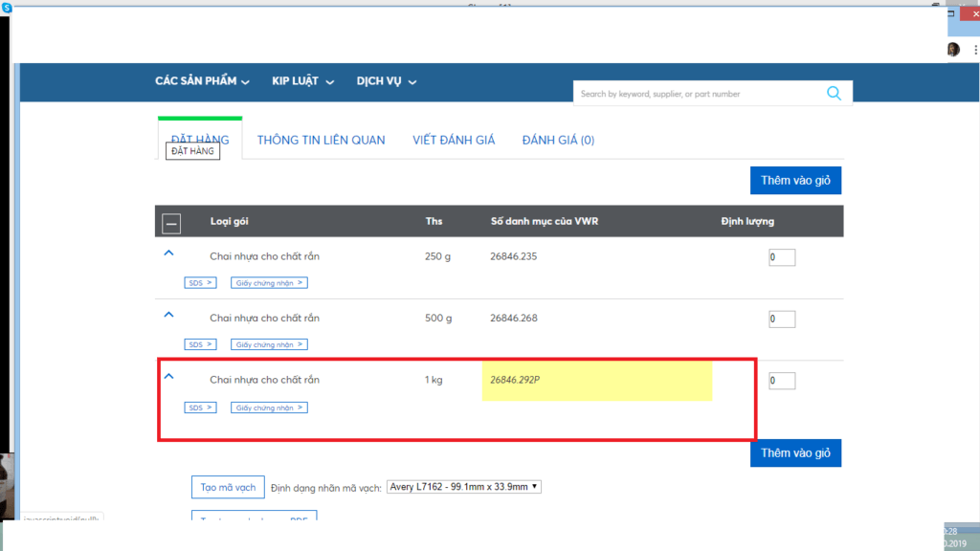The height and width of the screenshot is (551, 980).
Task: Open the DỊCH VỤ dropdown menu
Action: (x=387, y=81)
